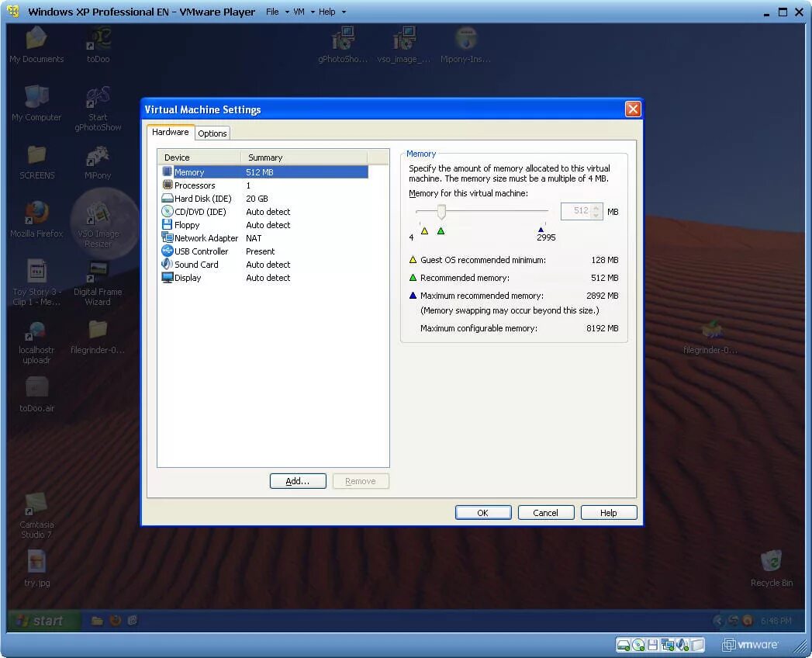This screenshot has height=658, width=812.
Task: Open the VM menu
Action: (x=299, y=12)
